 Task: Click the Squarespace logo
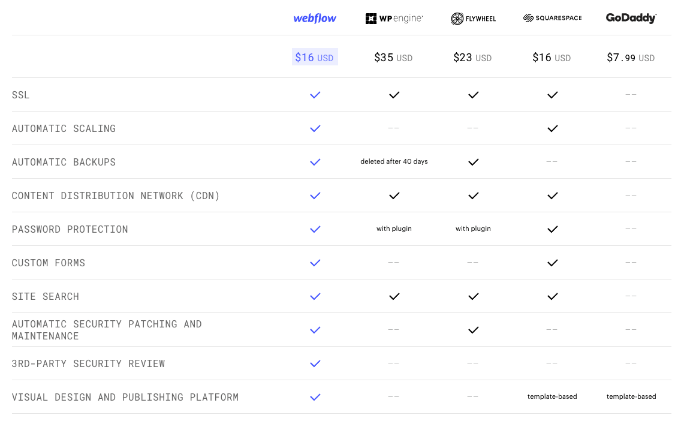pyautogui.click(x=552, y=18)
